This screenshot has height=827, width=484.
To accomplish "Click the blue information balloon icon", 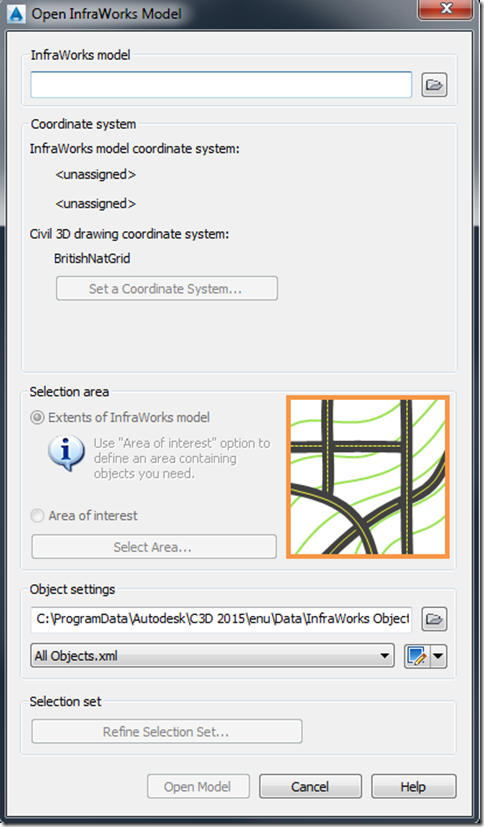I will click(x=66, y=452).
